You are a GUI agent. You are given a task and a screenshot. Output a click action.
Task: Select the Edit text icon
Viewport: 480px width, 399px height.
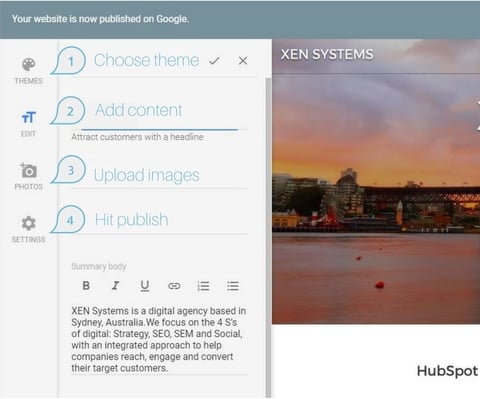(29, 117)
